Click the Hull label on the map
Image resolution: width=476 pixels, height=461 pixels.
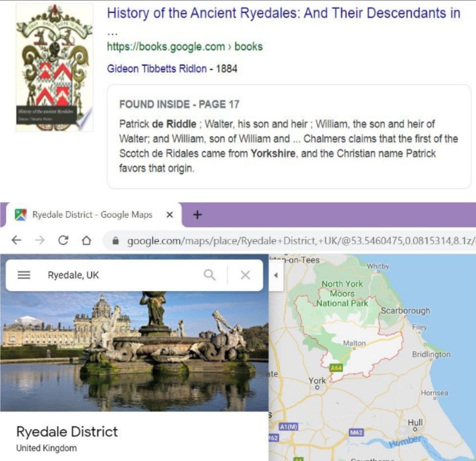(x=415, y=422)
